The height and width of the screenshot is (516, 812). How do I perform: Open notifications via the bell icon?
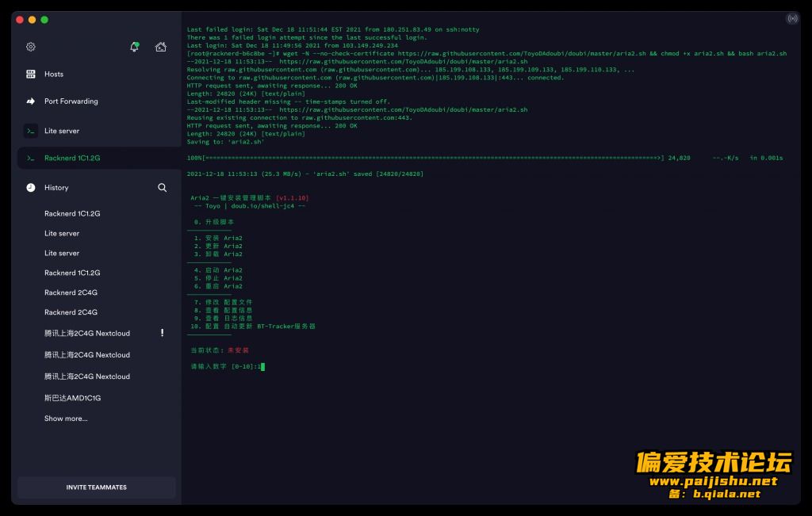click(134, 47)
